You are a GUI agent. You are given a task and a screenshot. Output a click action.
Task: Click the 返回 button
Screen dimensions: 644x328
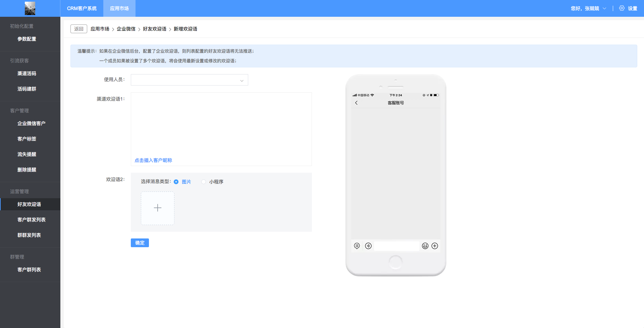pos(79,29)
